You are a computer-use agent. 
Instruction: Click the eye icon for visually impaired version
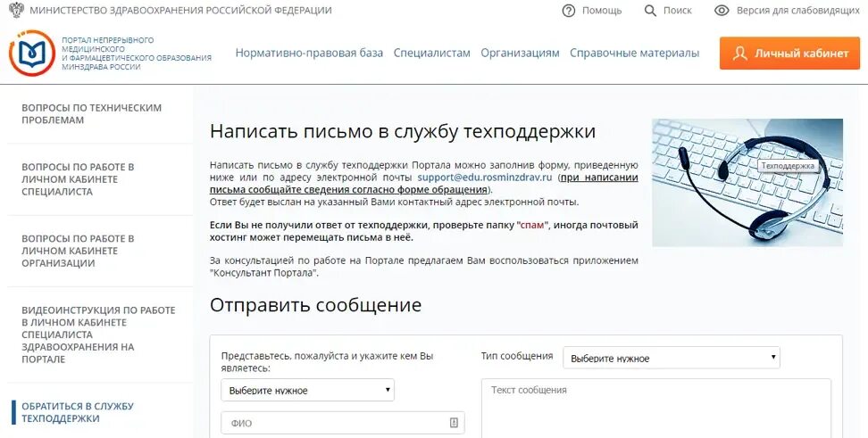tap(722, 11)
